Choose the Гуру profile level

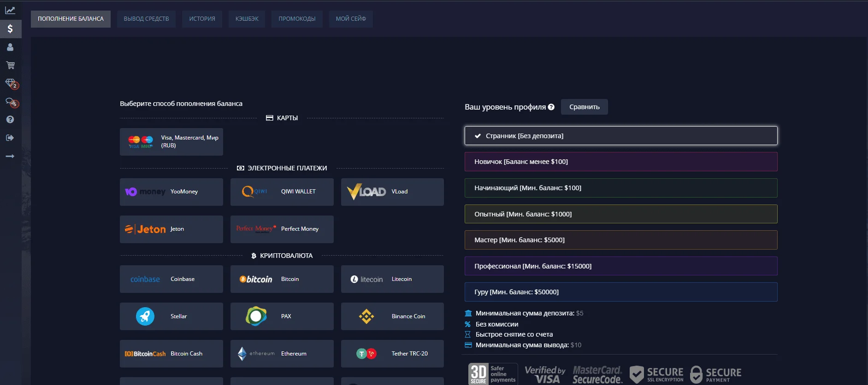coord(620,292)
